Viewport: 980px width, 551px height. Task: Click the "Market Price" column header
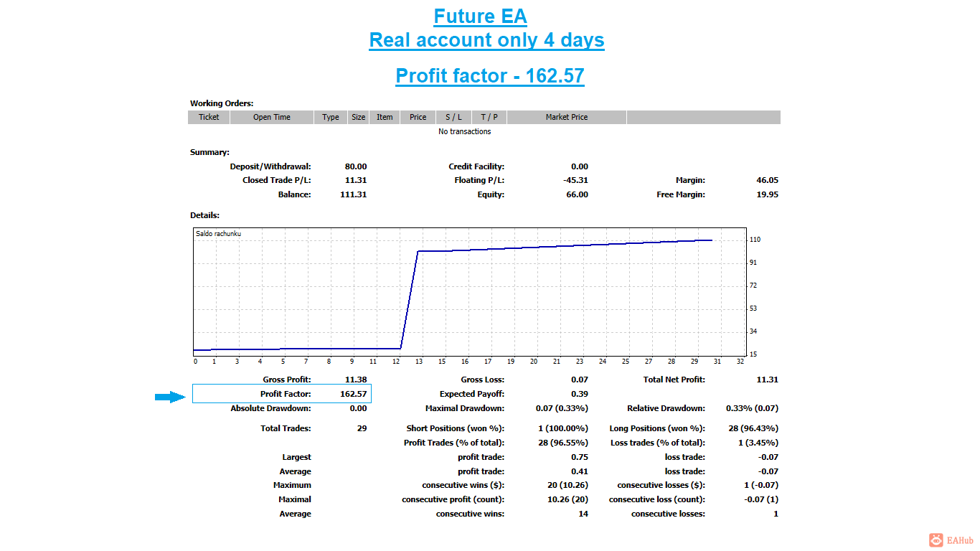(567, 117)
